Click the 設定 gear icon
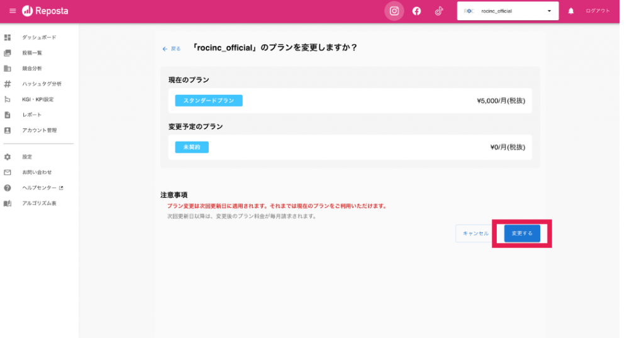Viewport: 644px width, 338px height. tap(8, 157)
